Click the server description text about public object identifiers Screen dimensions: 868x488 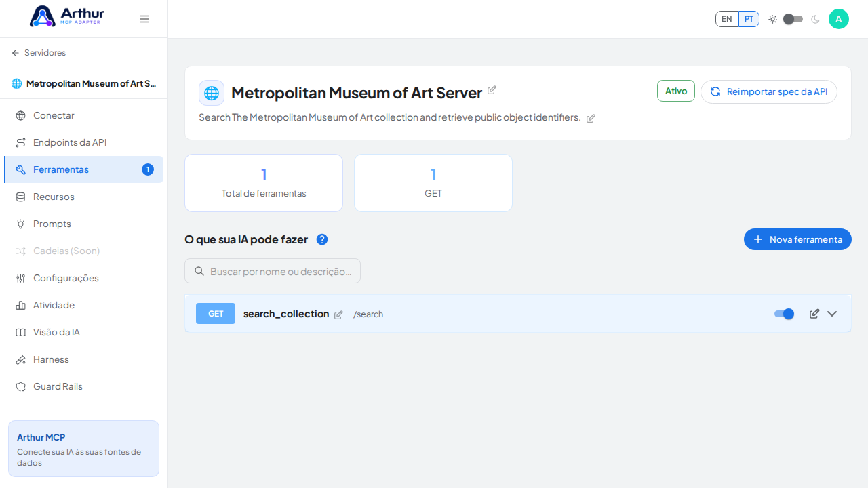pyautogui.click(x=390, y=117)
